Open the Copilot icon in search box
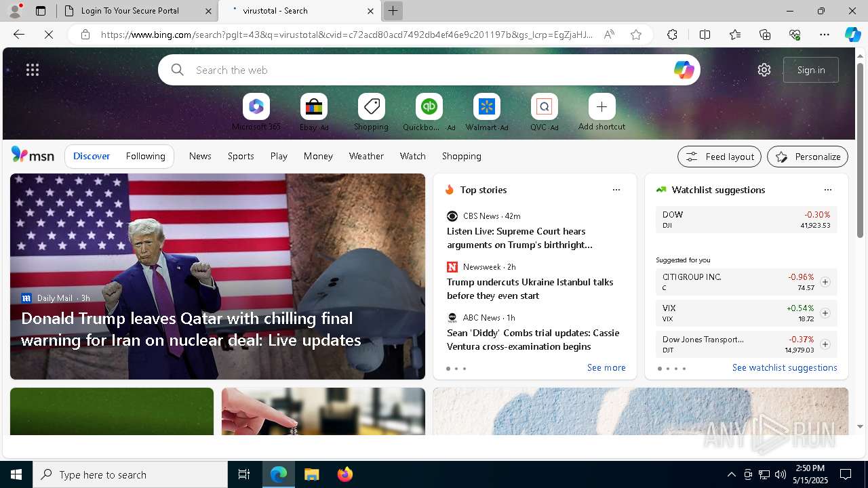 click(x=684, y=70)
